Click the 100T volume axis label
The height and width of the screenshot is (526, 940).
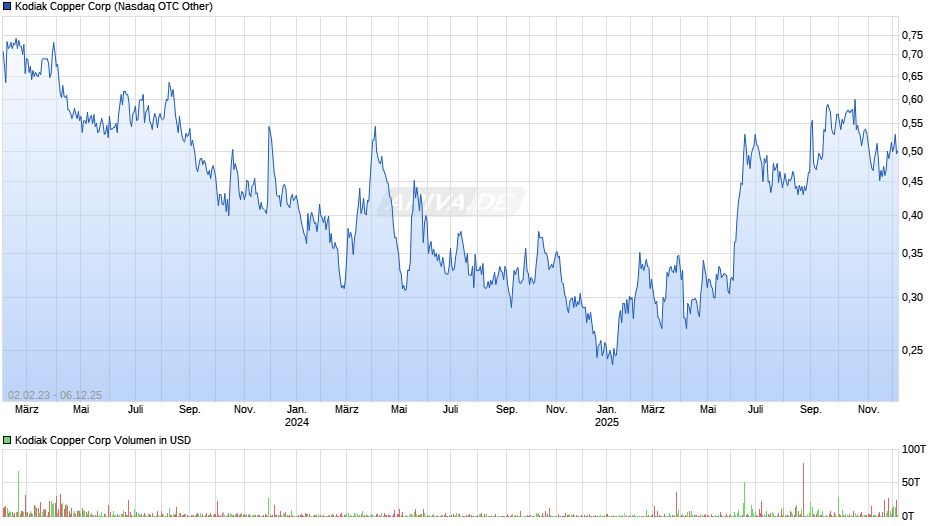coord(914,449)
